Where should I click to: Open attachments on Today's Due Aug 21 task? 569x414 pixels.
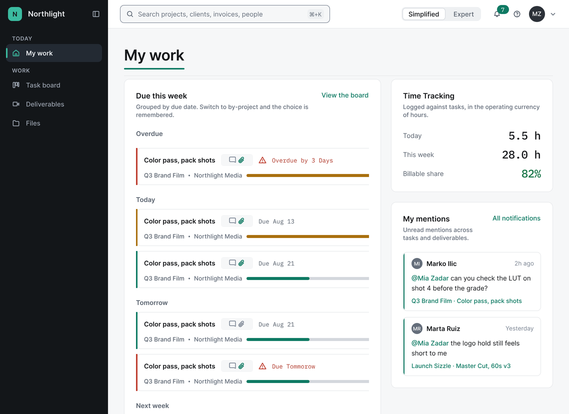click(241, 263)
